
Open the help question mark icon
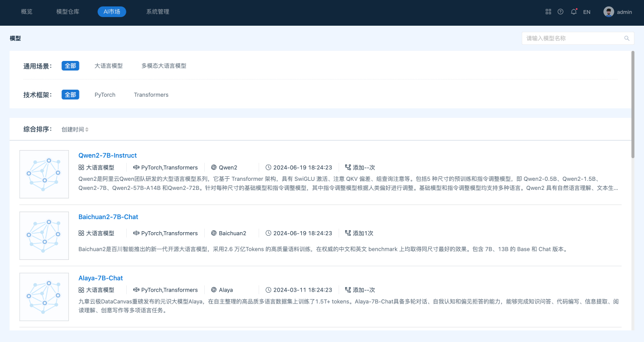tap(560, 12)
